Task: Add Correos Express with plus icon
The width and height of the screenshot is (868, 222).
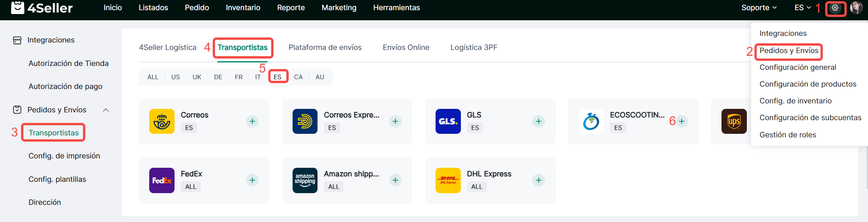Action: pyautogui.click(x=395, y=121)
